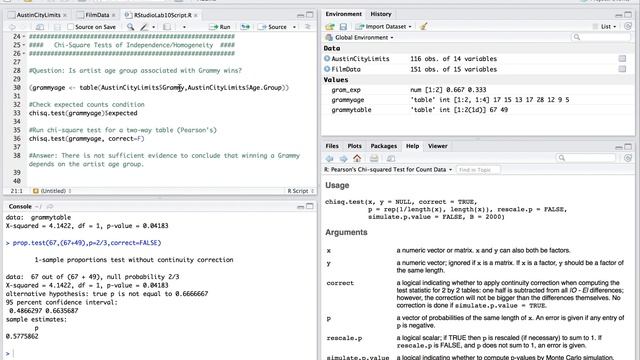Click the grammyage value row
Viewport: 640px width, 360px height.
(x=478, y=100)
